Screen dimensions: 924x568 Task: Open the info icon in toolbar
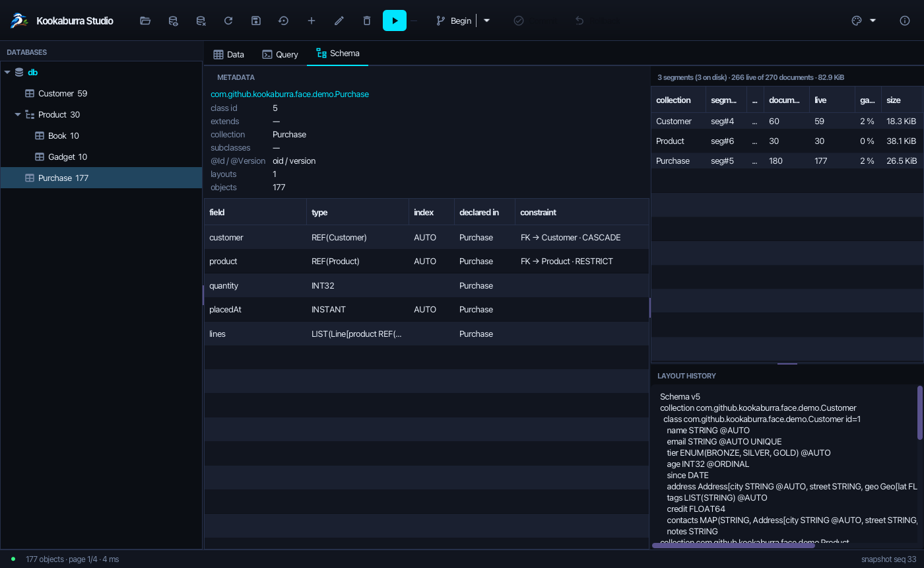(x=905, y=20)
